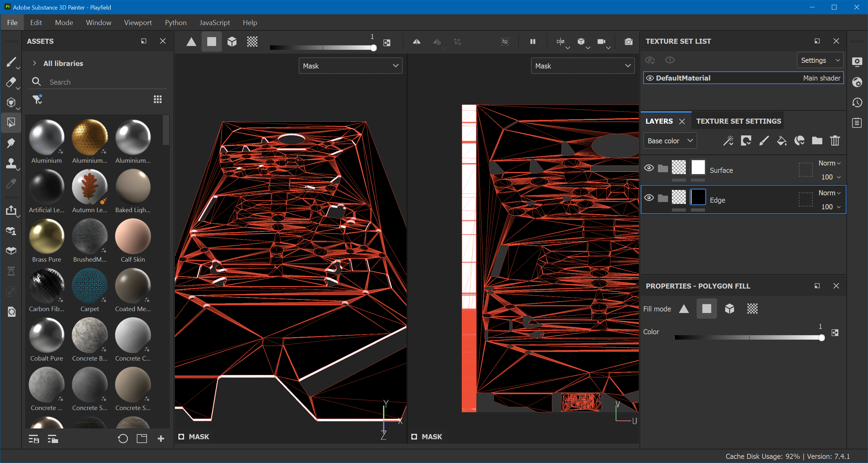
Task: Select the Smudge tool
Action: click(x=11, y=143)
